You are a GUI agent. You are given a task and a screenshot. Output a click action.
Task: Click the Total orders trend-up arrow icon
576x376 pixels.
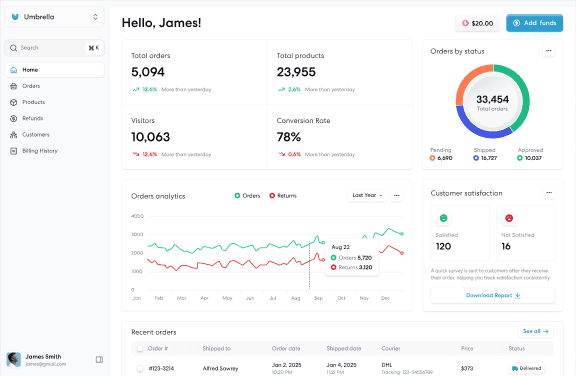(136, 89)
